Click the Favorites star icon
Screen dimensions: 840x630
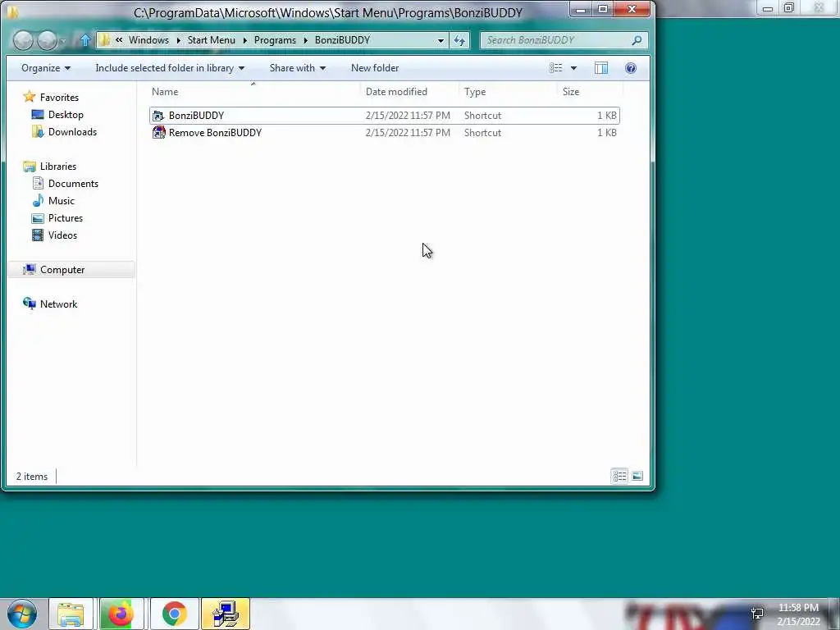pyautogui.click(x=30, y=97)
